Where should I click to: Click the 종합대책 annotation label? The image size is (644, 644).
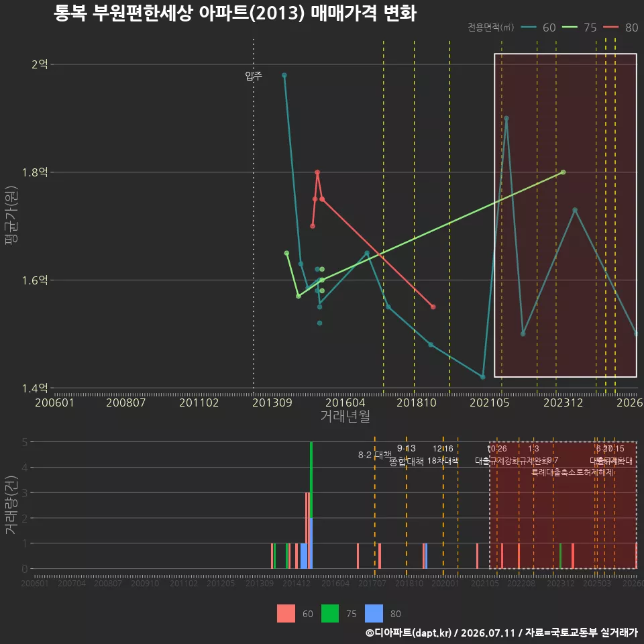coord(407,462)
